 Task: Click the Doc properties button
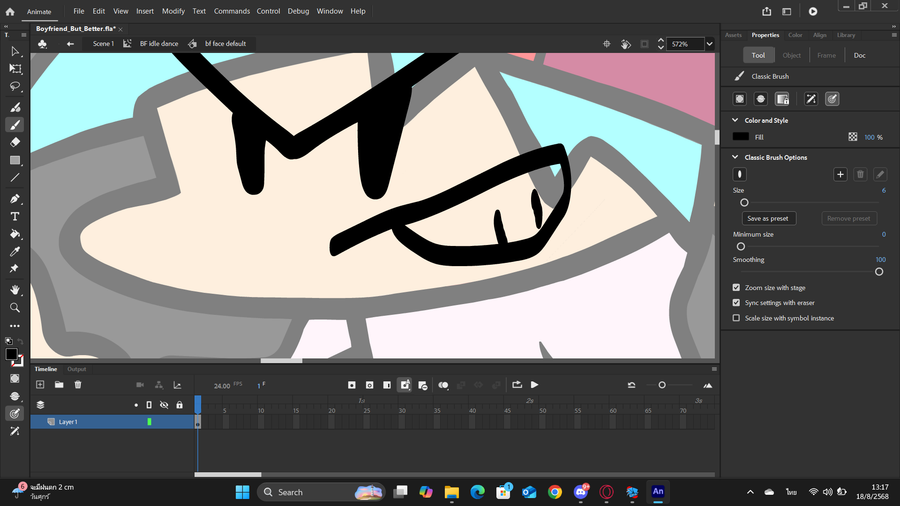(859, 55)
